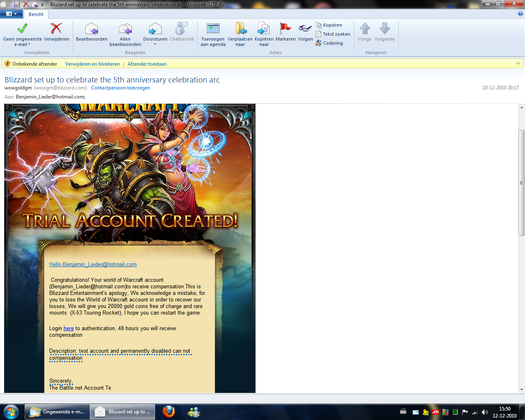
Task: Click the 'here' login link
Action: [x=68, y=329]
